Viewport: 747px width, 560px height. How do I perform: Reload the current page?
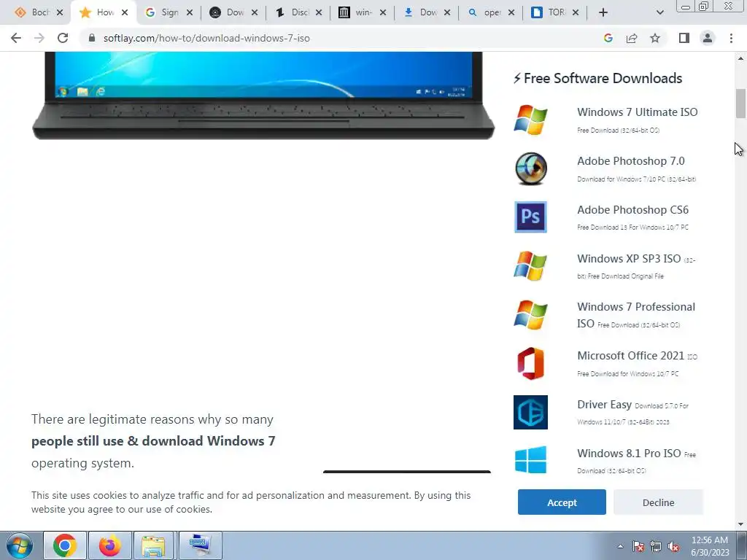tap(63, 38)
